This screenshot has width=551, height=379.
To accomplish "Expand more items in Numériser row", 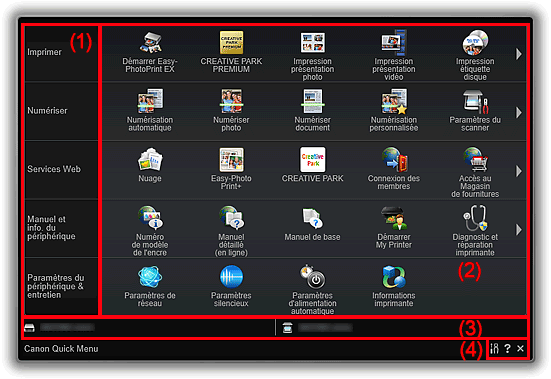I will click(x=519, y=112).
